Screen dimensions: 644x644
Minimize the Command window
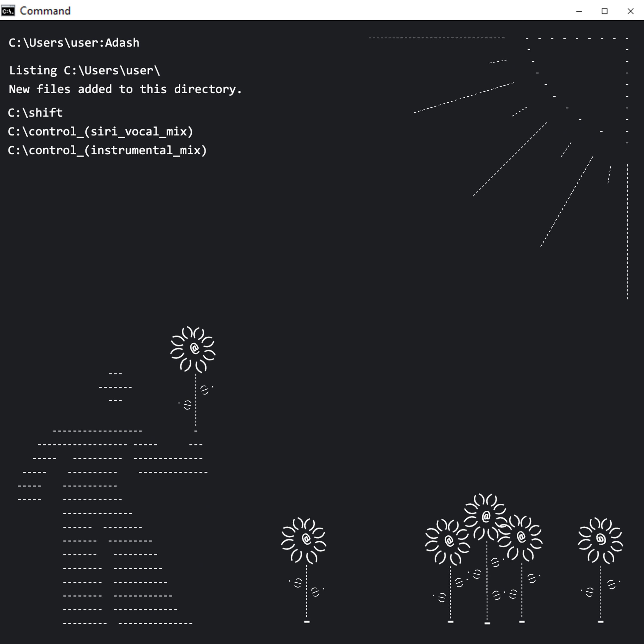pos(579,11)
